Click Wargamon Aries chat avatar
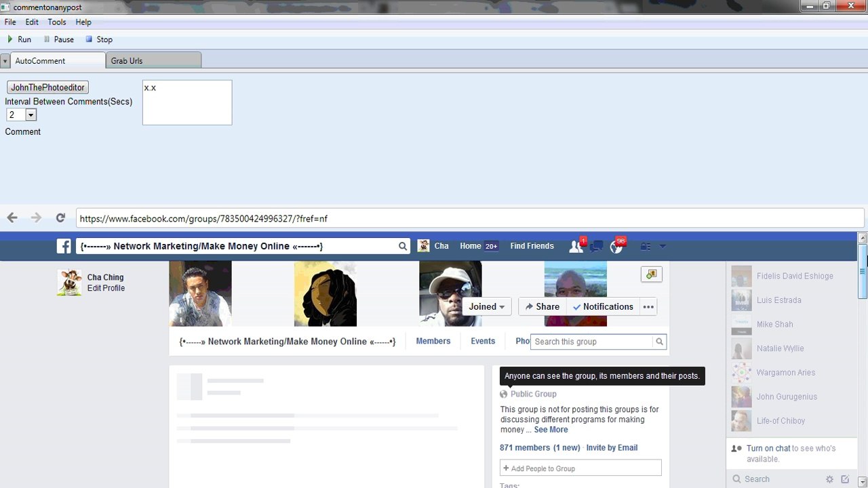 [742, 372]
